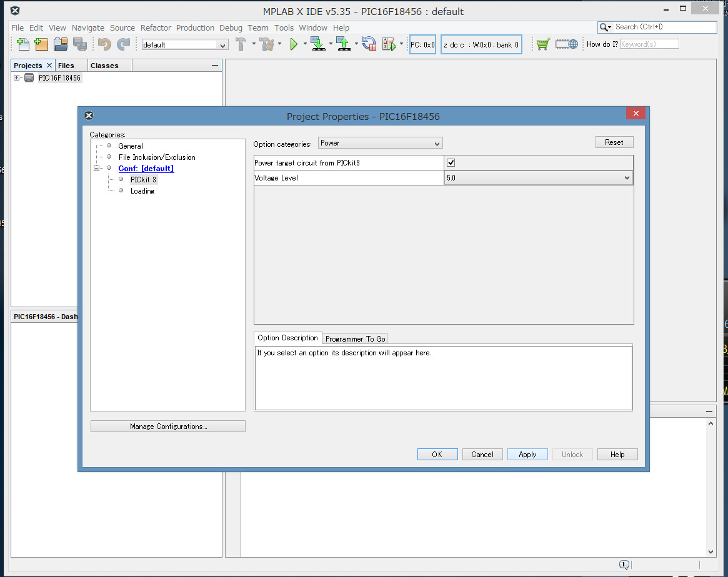Select the Loading category

pyautogui.click(x=142, y=191)
